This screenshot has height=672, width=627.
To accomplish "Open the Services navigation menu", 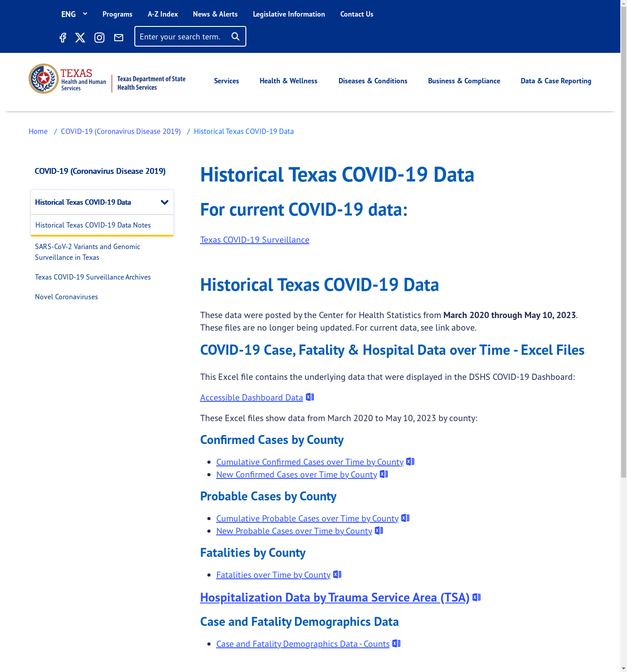I will coord(226,81).
